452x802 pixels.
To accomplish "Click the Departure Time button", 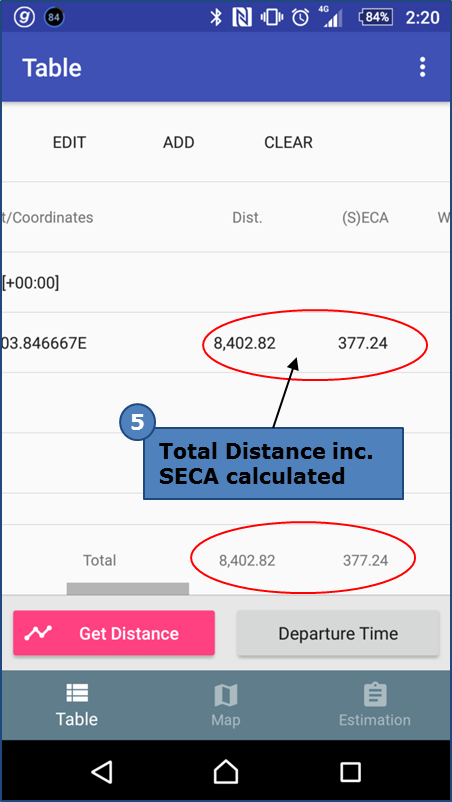I will pyautogui.click(x=338, y=633).
